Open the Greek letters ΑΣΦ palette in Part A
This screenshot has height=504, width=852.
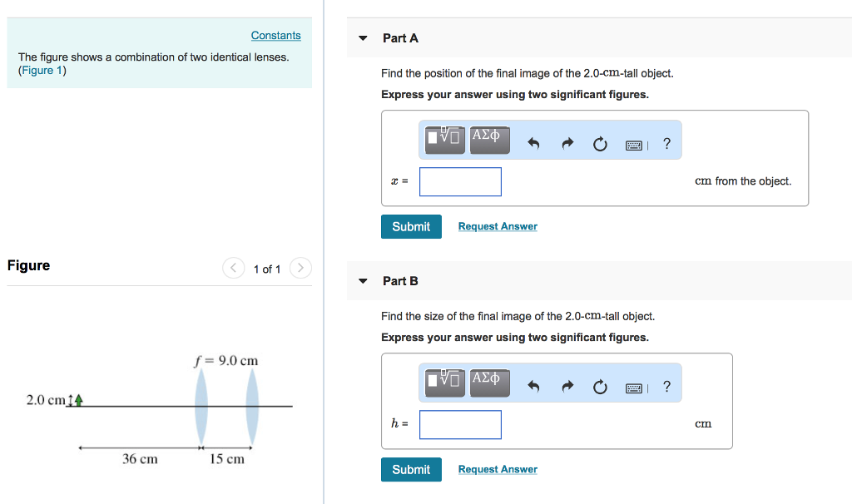click(489, 140)
